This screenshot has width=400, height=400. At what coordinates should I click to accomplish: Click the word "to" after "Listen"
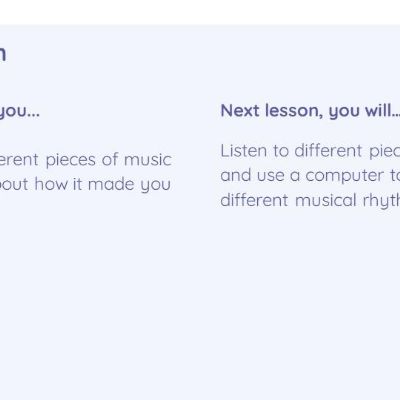280,151
